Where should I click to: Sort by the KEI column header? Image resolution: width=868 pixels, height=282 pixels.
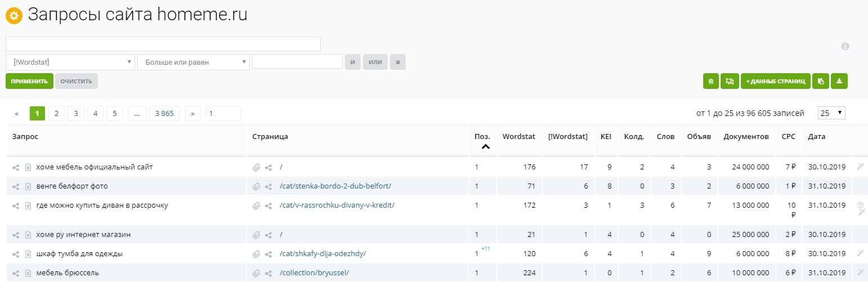(x=606, y=137)
